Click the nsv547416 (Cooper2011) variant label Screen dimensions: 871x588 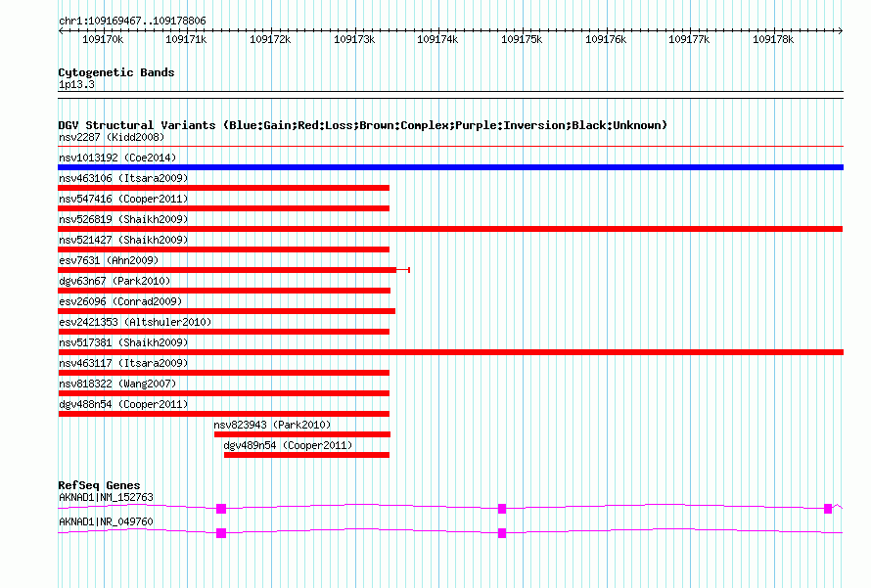coord(123,199)
